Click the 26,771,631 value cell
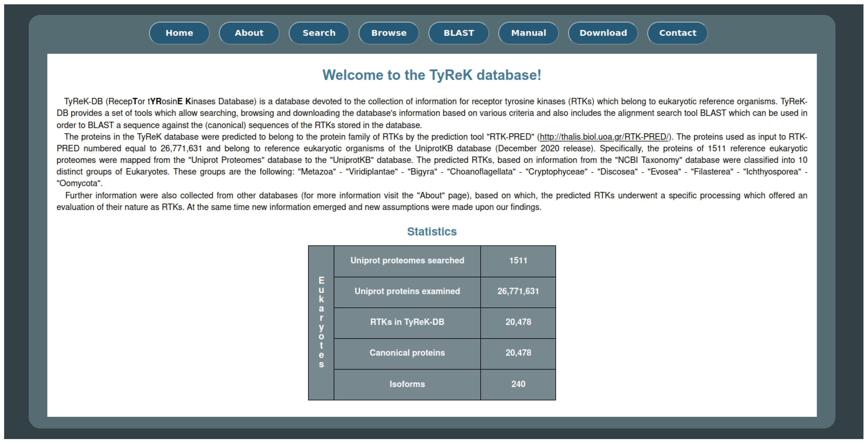 (x=518, y=292)
